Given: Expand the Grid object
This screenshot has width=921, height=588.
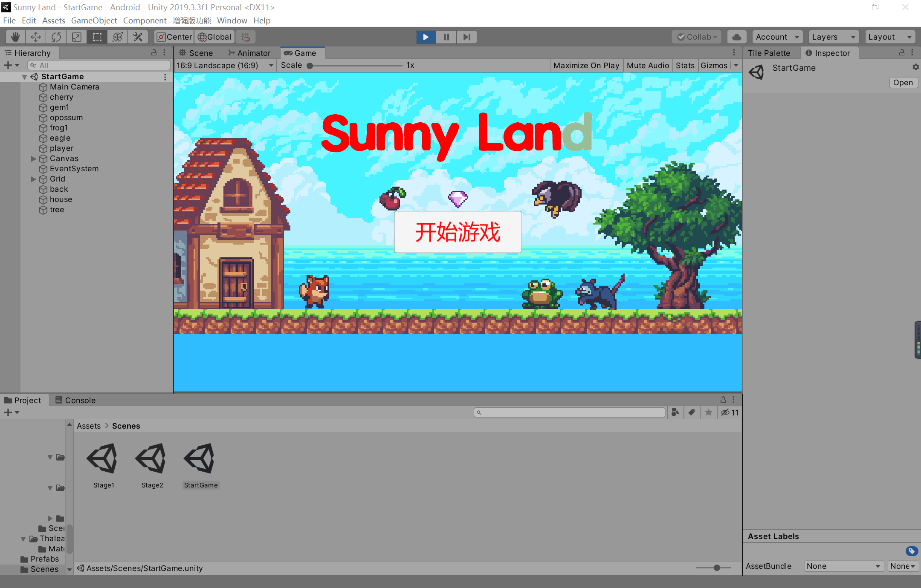Looking at the screenshot, I should click(33, 179).
